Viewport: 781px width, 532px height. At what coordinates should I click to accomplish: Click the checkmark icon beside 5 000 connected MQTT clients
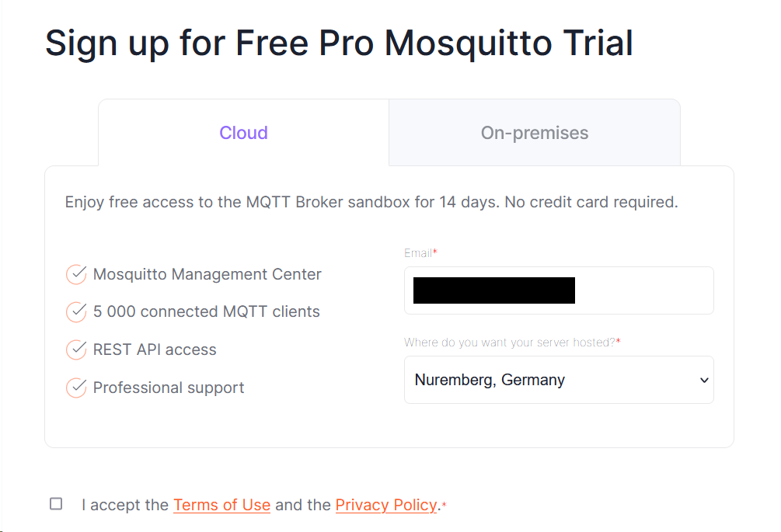point(76,311)
